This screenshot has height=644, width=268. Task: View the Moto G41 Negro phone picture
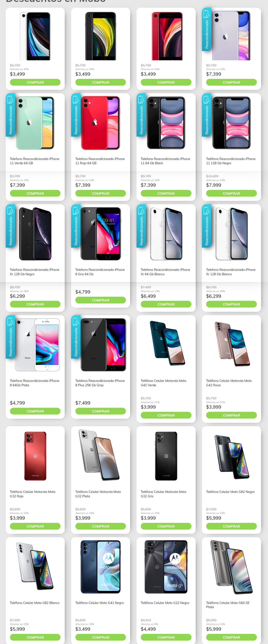(101, 567)
